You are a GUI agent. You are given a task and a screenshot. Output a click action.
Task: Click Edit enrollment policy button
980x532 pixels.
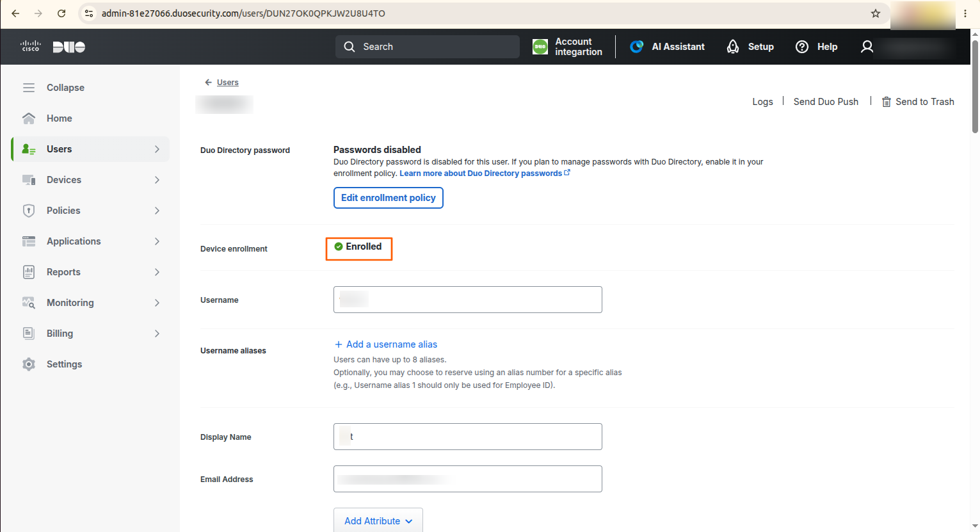pyautogui.click(x=389, y=198)
